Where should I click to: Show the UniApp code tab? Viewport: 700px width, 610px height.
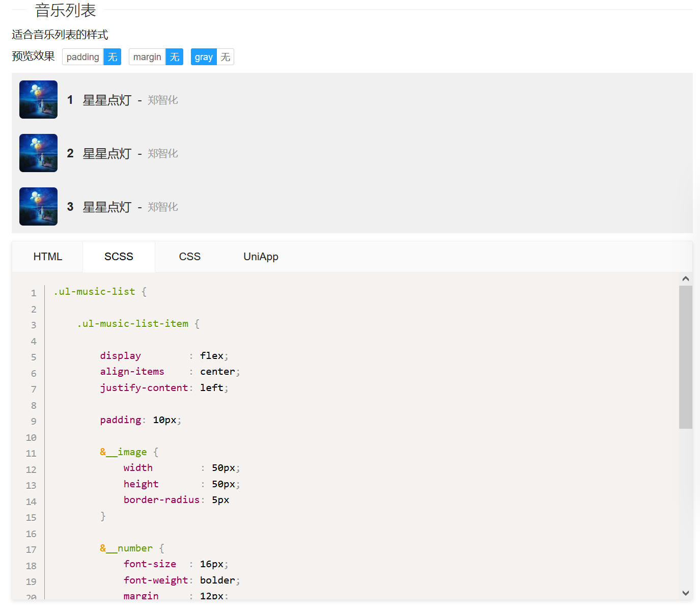point(261,257)
